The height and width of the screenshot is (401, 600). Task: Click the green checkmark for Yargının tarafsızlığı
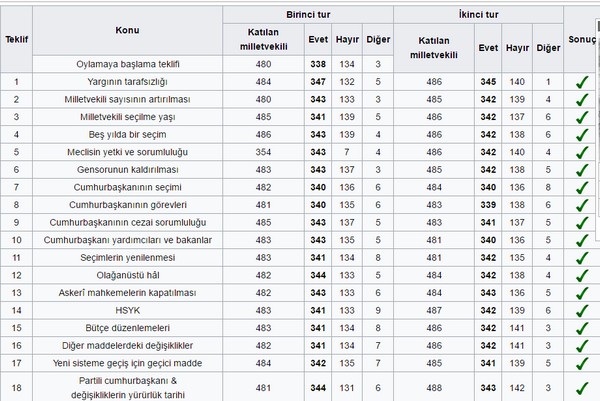click(x=581, y=82)
